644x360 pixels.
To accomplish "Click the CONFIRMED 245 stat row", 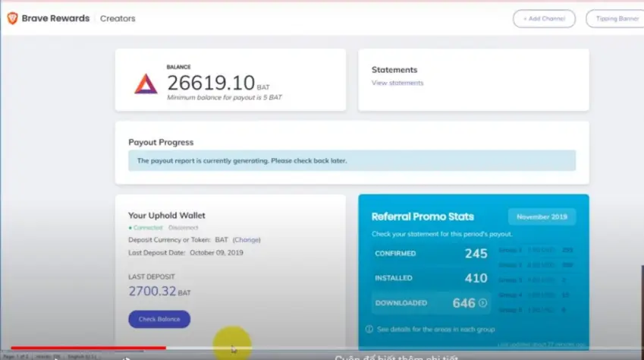I will pyautogui.click(x=432, y=254).
